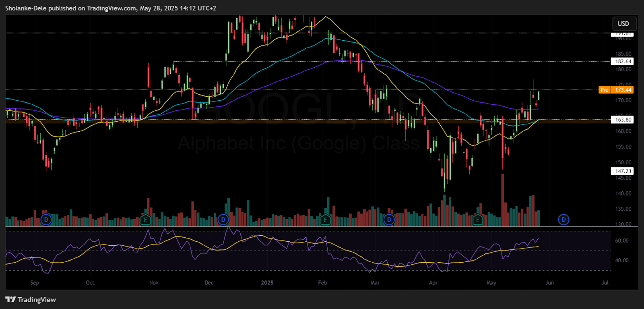
Task: Click the Jul label on time axis
Action: pyautogui.click(x=605, y=283)
